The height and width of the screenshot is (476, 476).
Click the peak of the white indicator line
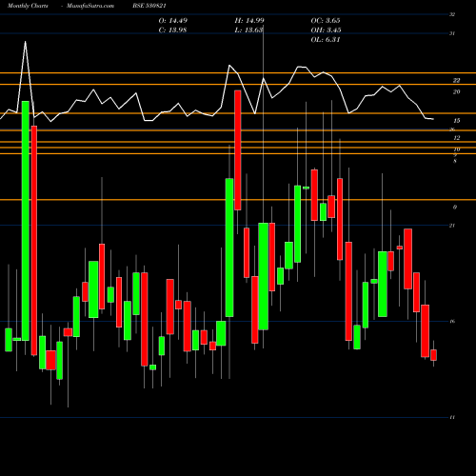click(x=26, y=42)
